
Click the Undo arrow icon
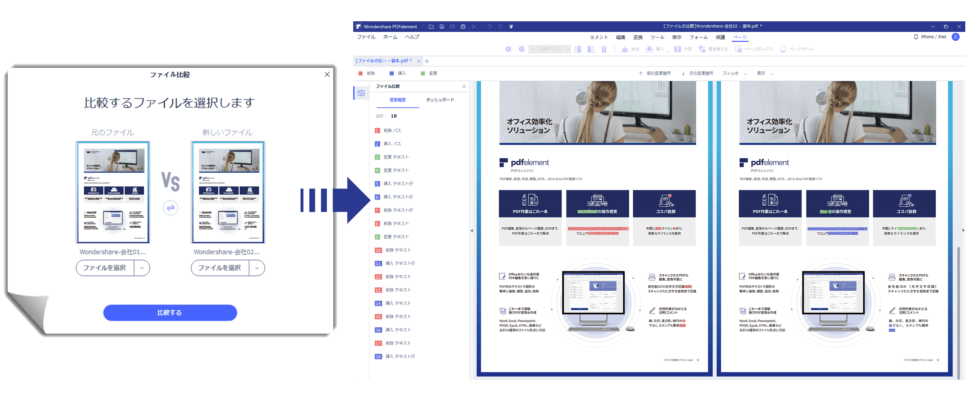[490, 27]
